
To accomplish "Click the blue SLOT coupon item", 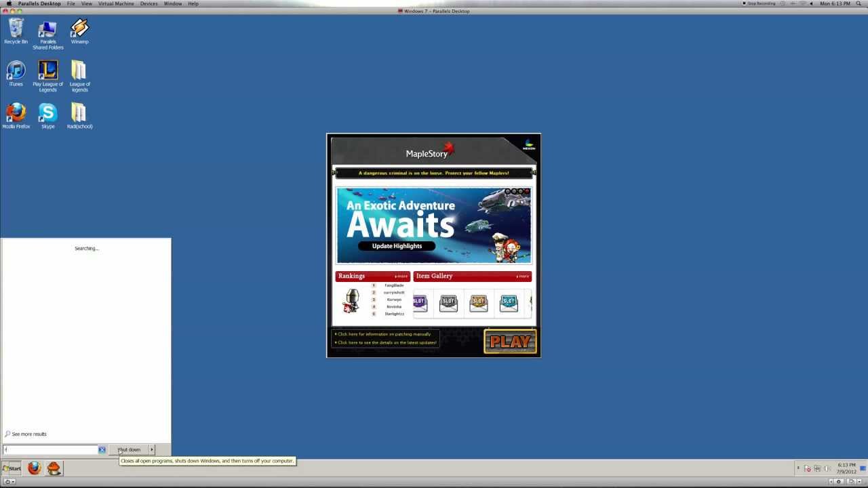I will 509,303.
